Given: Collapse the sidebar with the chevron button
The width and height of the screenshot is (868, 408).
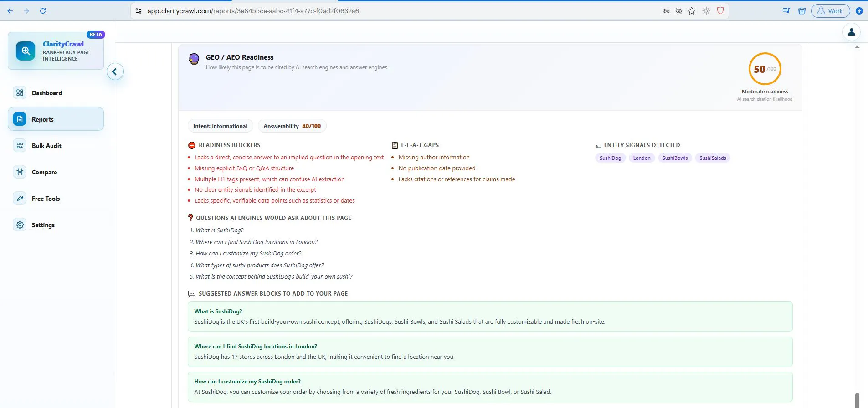Looking at the screenshot, I should 115,71.
